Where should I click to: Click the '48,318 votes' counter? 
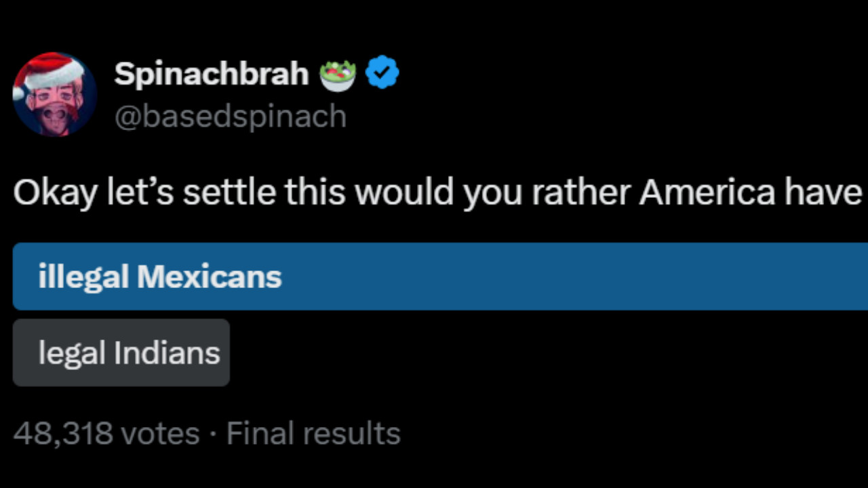point(105,432)
